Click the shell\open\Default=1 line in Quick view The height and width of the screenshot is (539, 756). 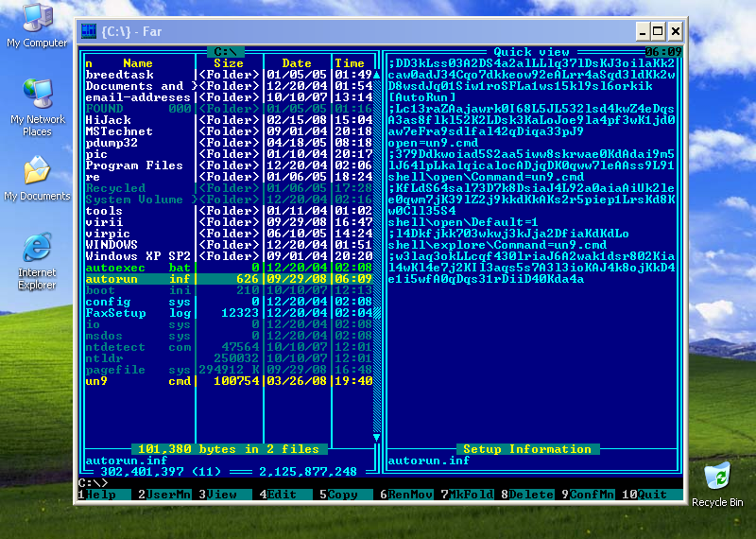[x=463, y=222]
